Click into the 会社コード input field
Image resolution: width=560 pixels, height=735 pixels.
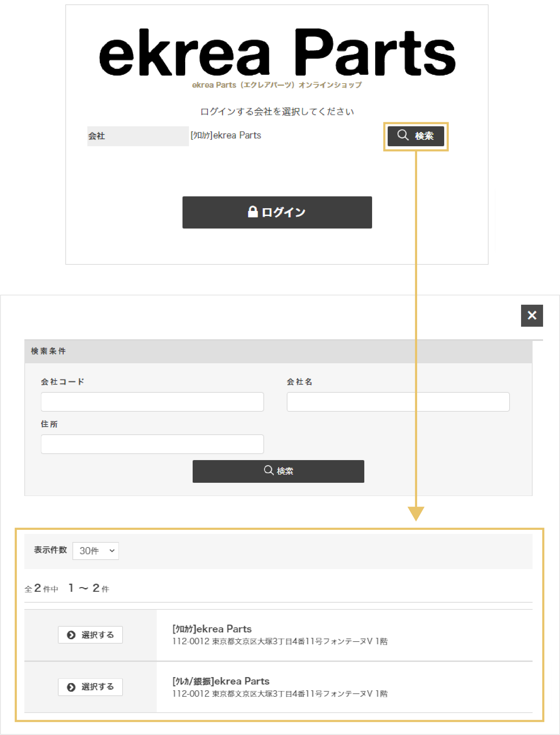pyautogui.click(x=152, y=402)
